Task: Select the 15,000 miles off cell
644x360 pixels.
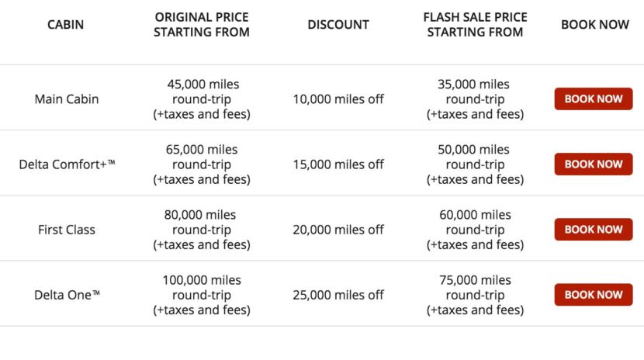Action: pos(338,164)
